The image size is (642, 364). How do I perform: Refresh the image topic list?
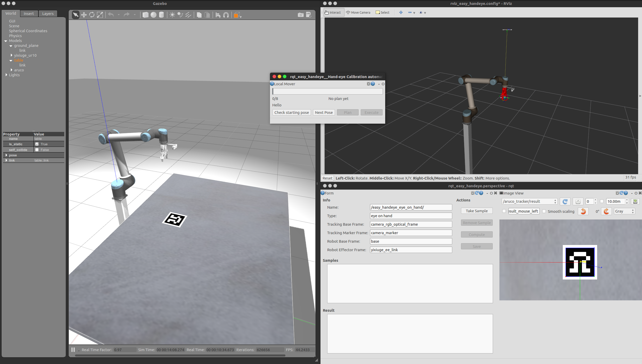point(565,201)
